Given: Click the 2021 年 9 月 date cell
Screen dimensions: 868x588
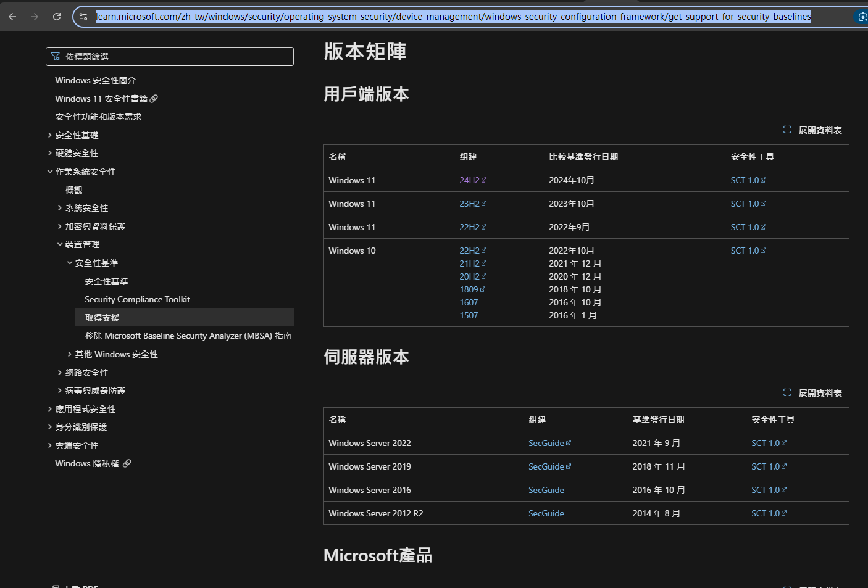Looking at the screenshot, I should [656, 443].
